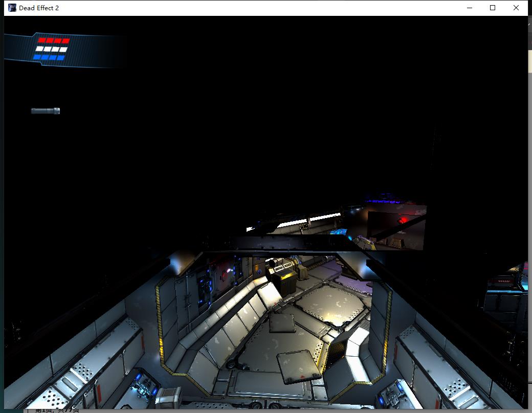Click the flashlight icon in the HUD
This screenshot has width=532, height=413.
pyautogui.click(x=46, y=111)
